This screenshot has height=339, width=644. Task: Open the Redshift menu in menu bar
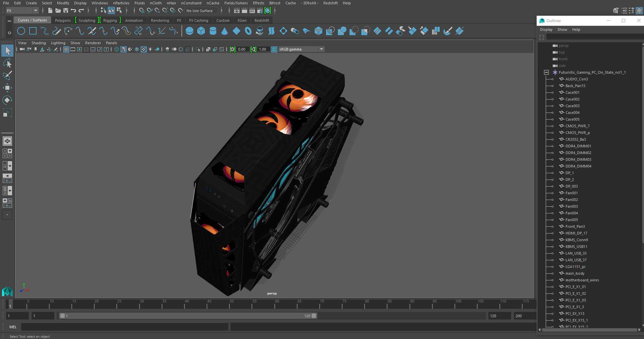(330, 3)
